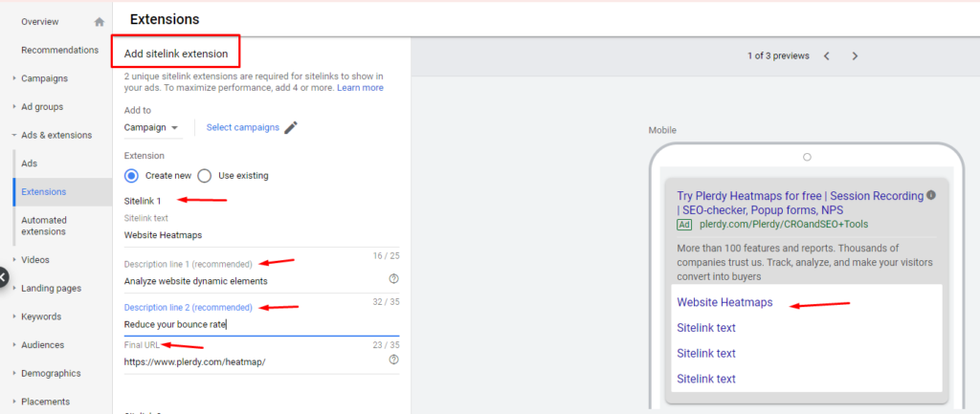This screenshot has width=980, height=414.
Task: Click help icon for Description line 1
Action: [393, 279]
